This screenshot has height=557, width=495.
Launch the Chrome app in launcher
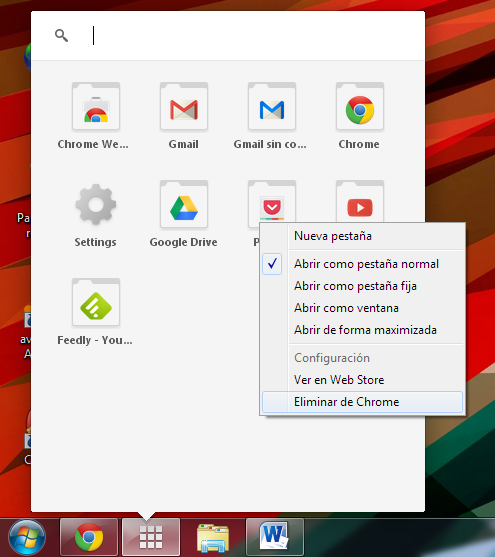[360, 107]
